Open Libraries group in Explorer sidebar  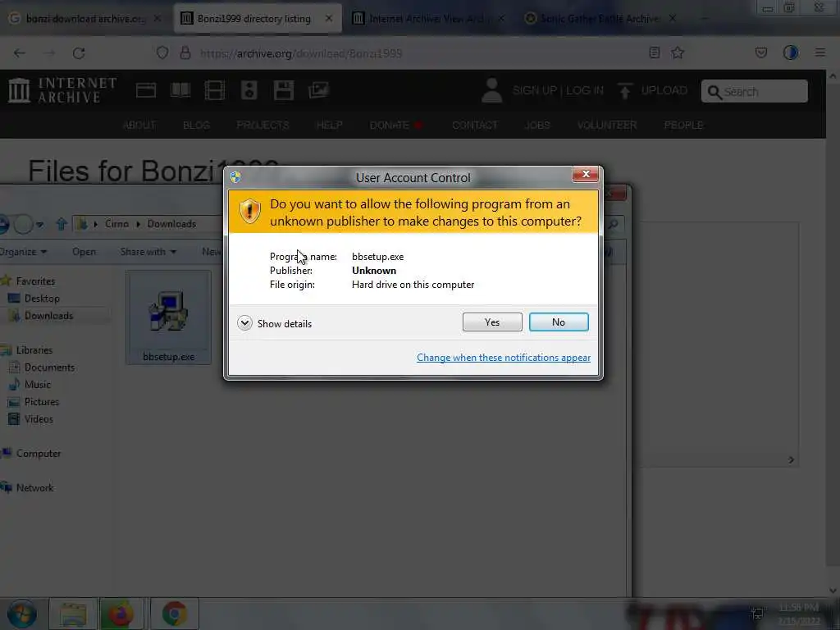click(27, 349)
